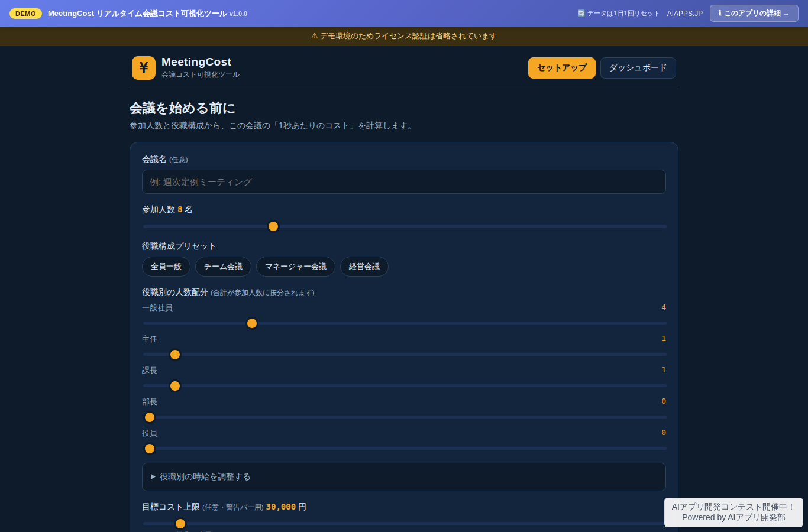Click the 課長 slider handle
This screenshot has height=532, width=808.
coord(175,386)
